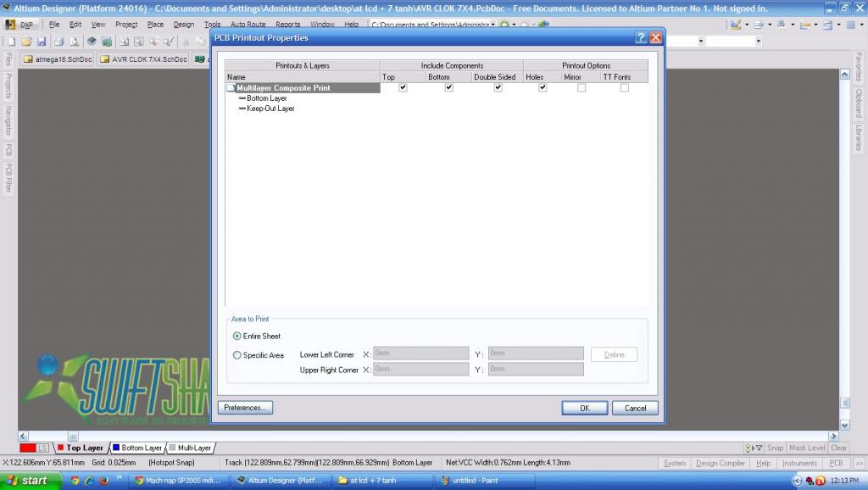Click the Windows start button
The image size is (868, 490).
click(x=31, y=481)
